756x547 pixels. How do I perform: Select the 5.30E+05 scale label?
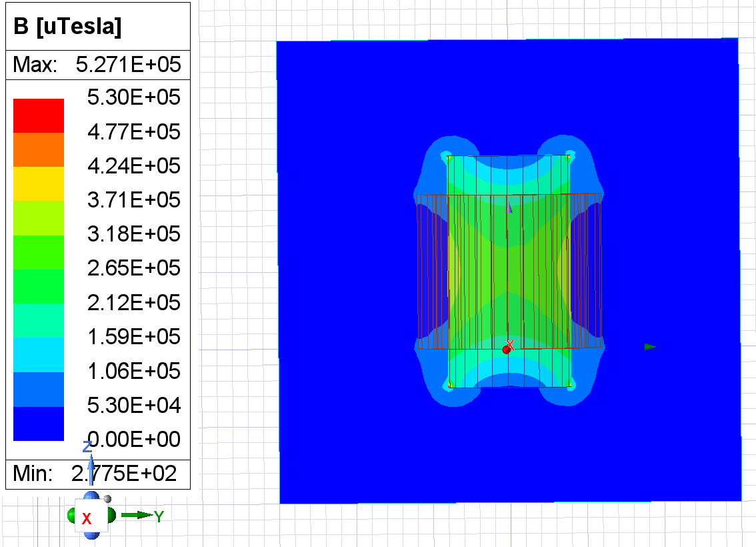point(133,98)
